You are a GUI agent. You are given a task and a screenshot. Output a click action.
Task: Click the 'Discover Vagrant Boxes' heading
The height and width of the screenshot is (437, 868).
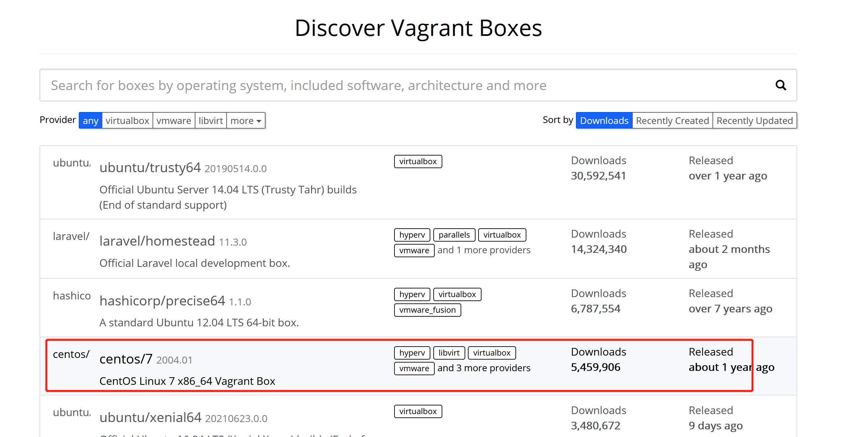pos(418,28)
